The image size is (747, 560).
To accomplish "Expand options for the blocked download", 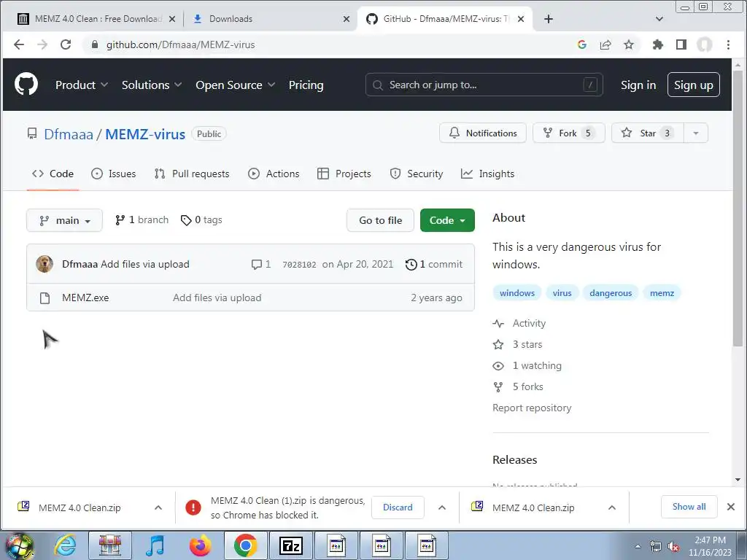I will click(442, 507).
